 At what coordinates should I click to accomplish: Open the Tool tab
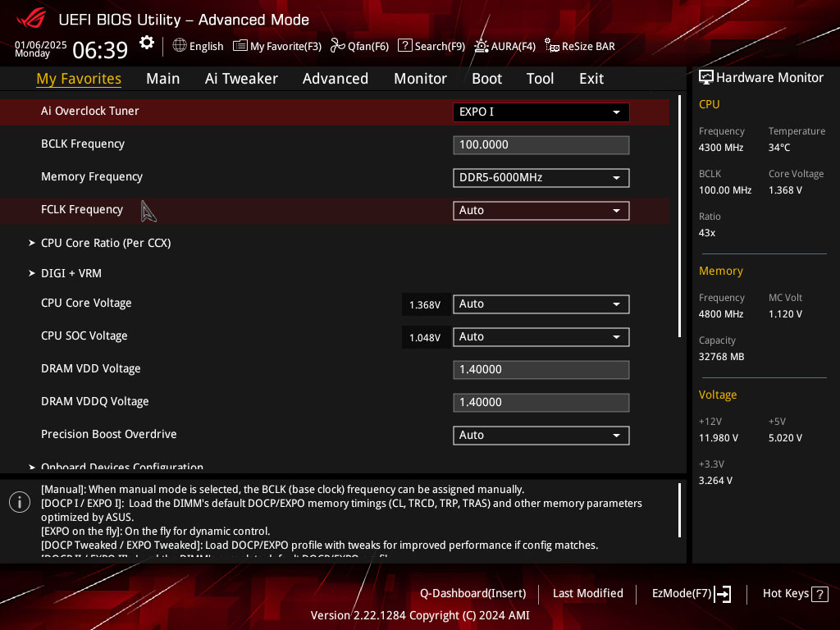tap(540, 79)
